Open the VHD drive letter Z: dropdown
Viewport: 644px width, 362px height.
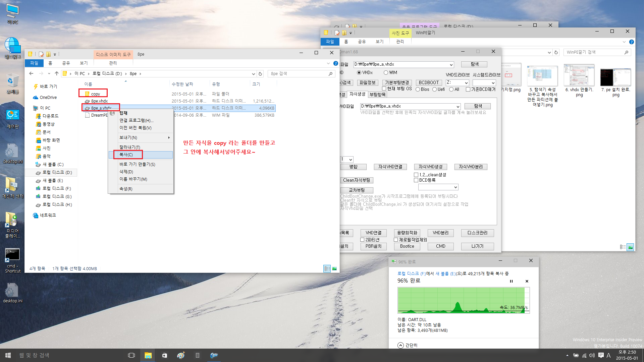coord(466,83)
